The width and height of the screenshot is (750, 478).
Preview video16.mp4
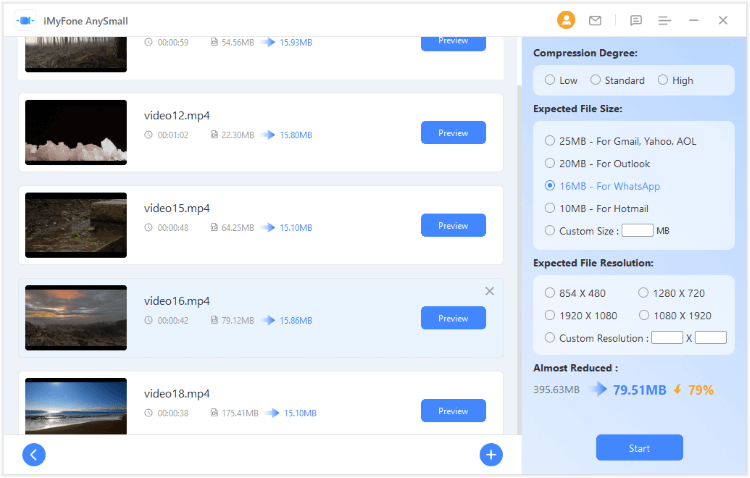tap(453, 318)
